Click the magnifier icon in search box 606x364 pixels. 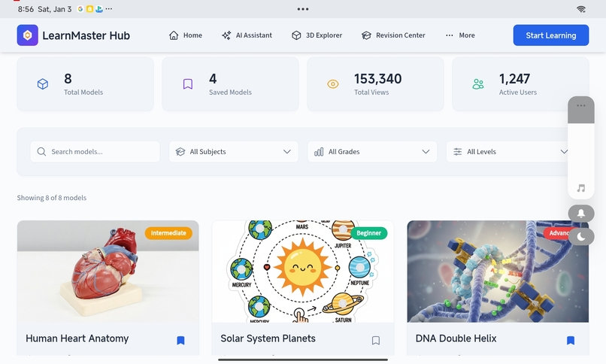pyautogui.click(x=41, y=151)
